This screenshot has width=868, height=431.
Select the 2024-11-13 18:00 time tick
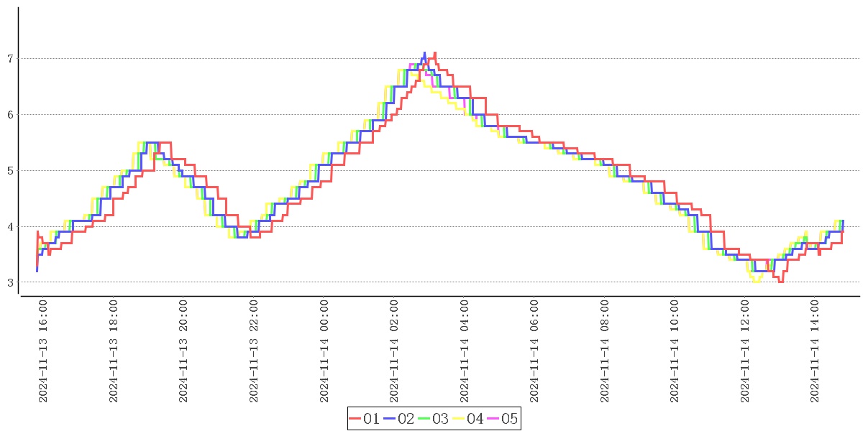tap(114, 352)
